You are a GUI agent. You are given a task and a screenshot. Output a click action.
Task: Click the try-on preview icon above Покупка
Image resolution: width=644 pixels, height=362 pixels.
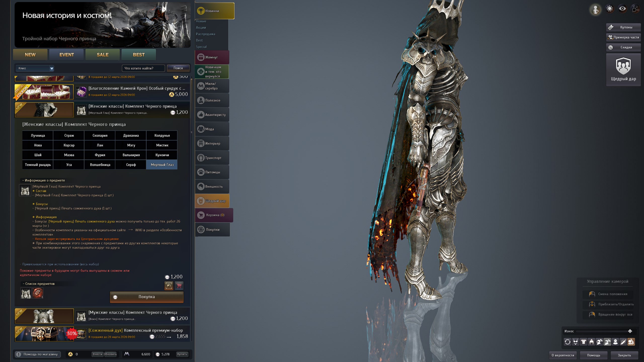point(169,286)
